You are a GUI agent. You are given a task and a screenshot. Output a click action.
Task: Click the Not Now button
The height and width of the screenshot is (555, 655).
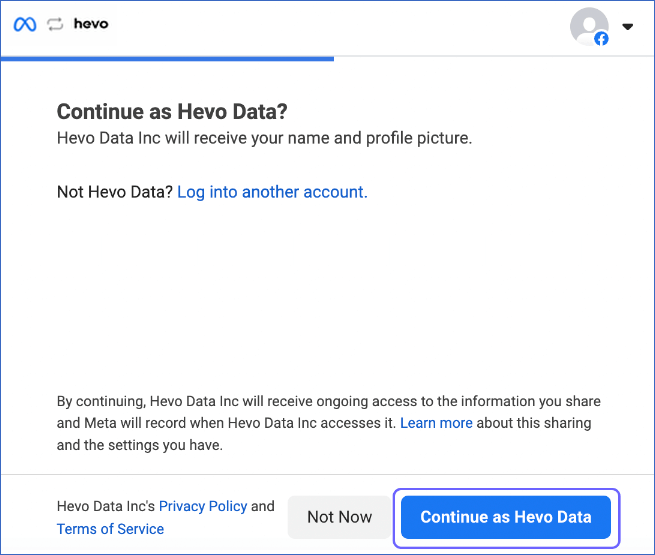point(339,517)
